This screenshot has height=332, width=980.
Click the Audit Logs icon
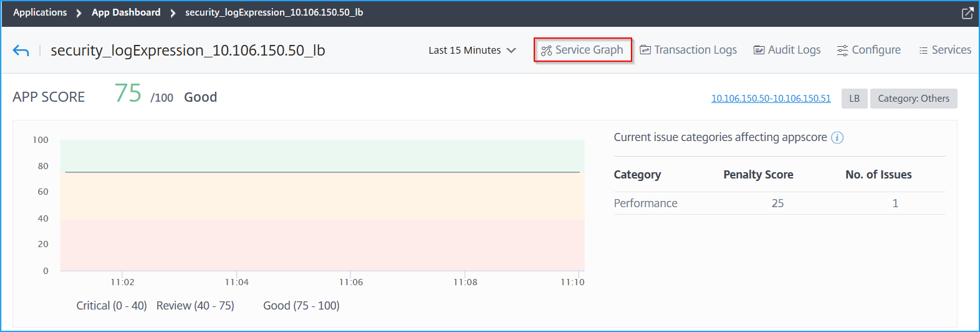point(759,51)
